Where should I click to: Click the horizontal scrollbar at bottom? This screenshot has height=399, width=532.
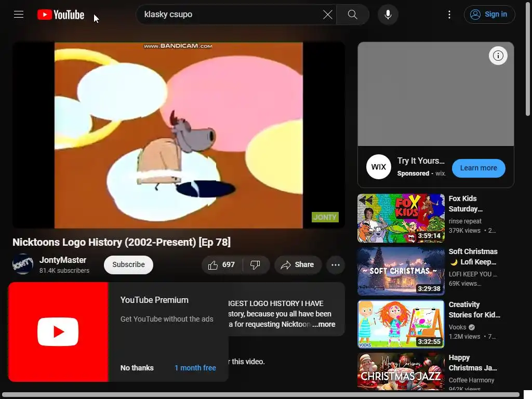coord(261,395)
